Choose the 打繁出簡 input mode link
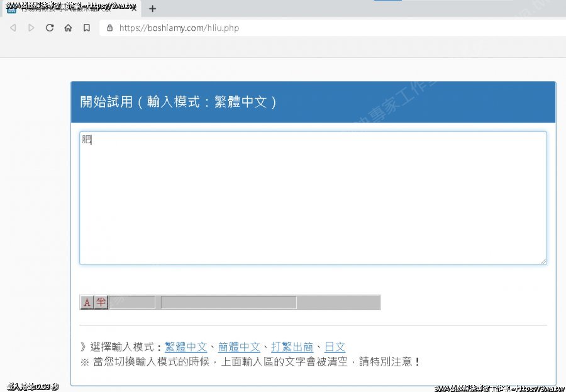 292,347
